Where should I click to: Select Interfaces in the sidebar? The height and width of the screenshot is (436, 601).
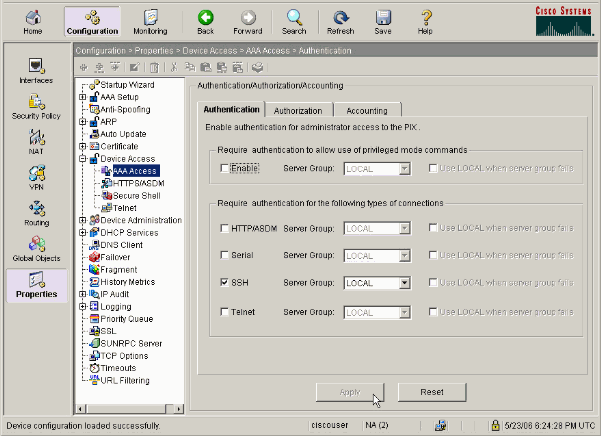(36, 71)
